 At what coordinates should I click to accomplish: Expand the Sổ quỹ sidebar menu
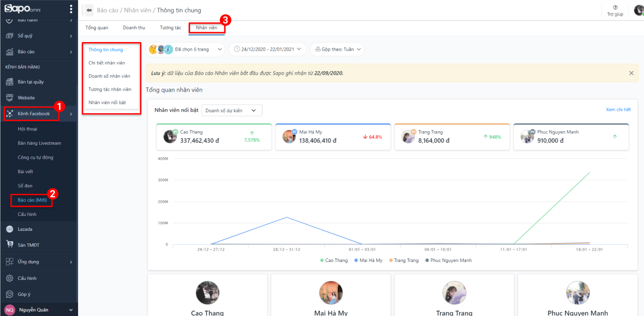(71, 36)
